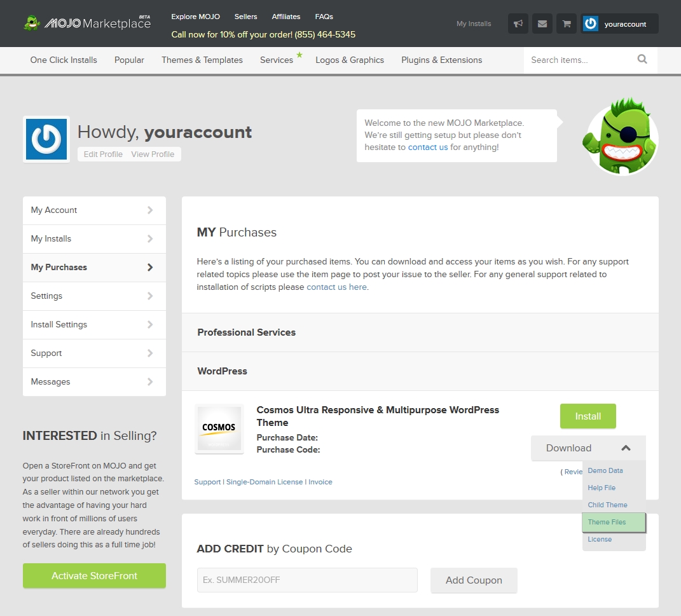Click View Profile link
681x616 pixels.
153,154
